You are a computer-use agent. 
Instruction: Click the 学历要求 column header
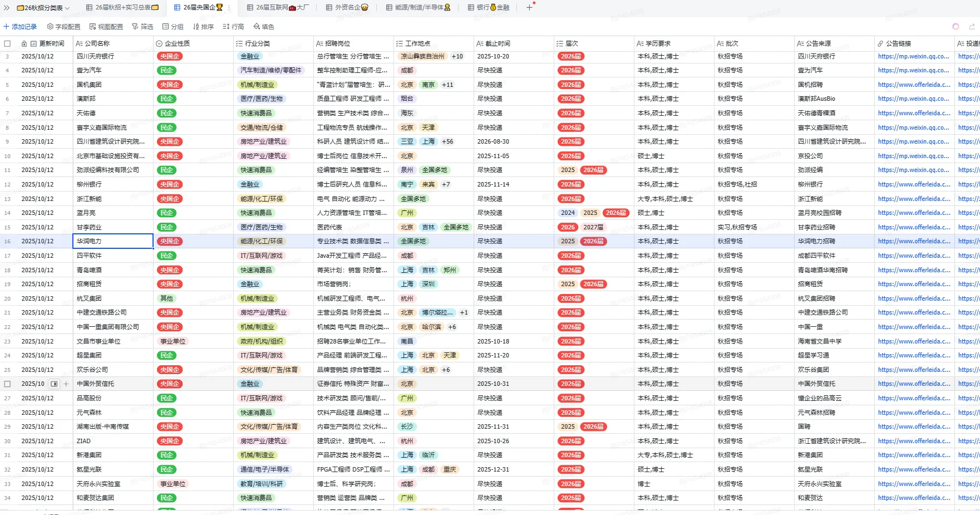[x=674, y=43]
